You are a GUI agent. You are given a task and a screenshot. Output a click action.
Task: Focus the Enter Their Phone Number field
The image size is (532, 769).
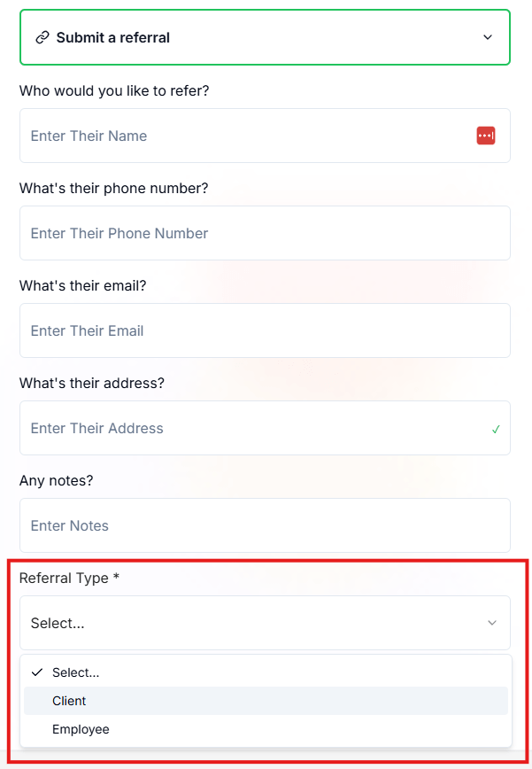(x=265, y=233)
